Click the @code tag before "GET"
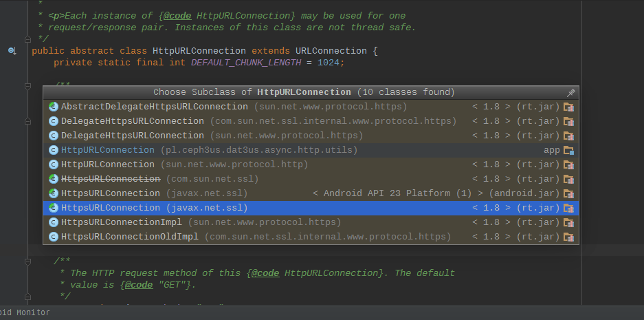Viewport: 644px width, 320px height. [x=139, y=285]
